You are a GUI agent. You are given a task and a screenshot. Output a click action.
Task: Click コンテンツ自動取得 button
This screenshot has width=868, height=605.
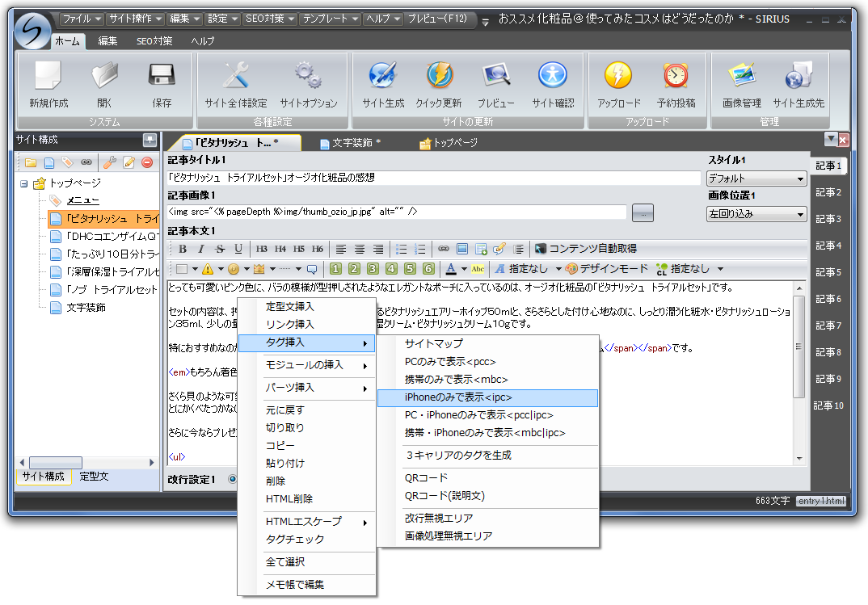586,249
